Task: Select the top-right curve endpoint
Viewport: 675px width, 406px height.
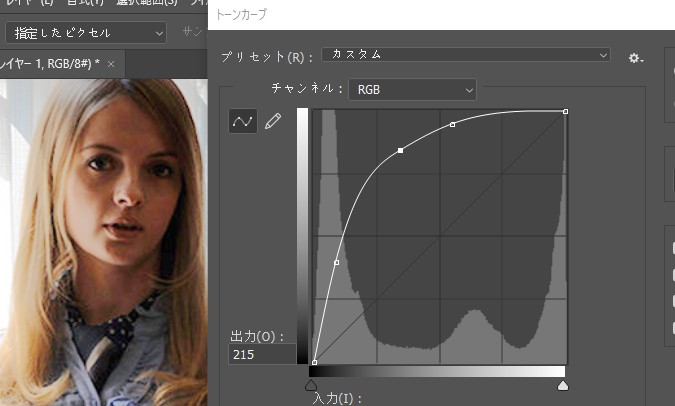Action: tap(566, 111)
